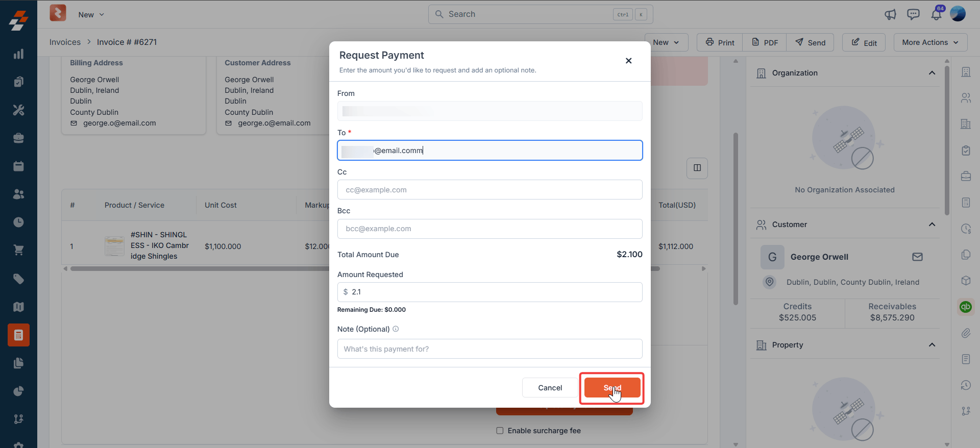Click the Cc input field
Screen dimensions: 980x448
pyautogui.click(x=489, y=190)
